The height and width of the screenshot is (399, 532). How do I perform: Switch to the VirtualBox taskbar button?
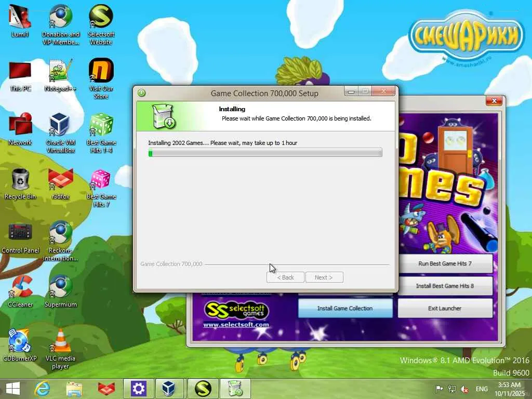(x=169, y=389)
